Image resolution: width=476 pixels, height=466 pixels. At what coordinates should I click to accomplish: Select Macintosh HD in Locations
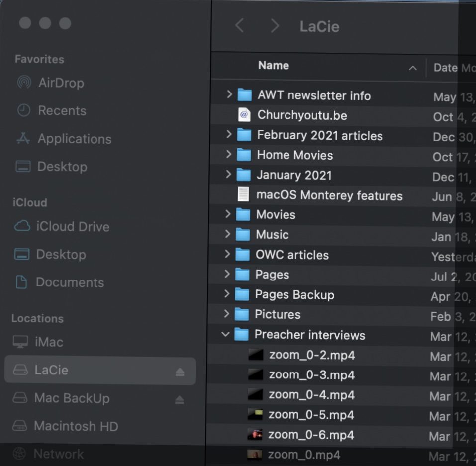[x=76, y=426]
